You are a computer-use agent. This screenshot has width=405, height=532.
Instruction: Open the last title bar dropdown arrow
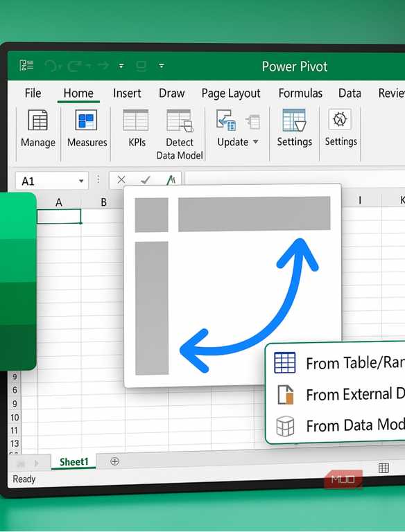[x=162, y=66]
